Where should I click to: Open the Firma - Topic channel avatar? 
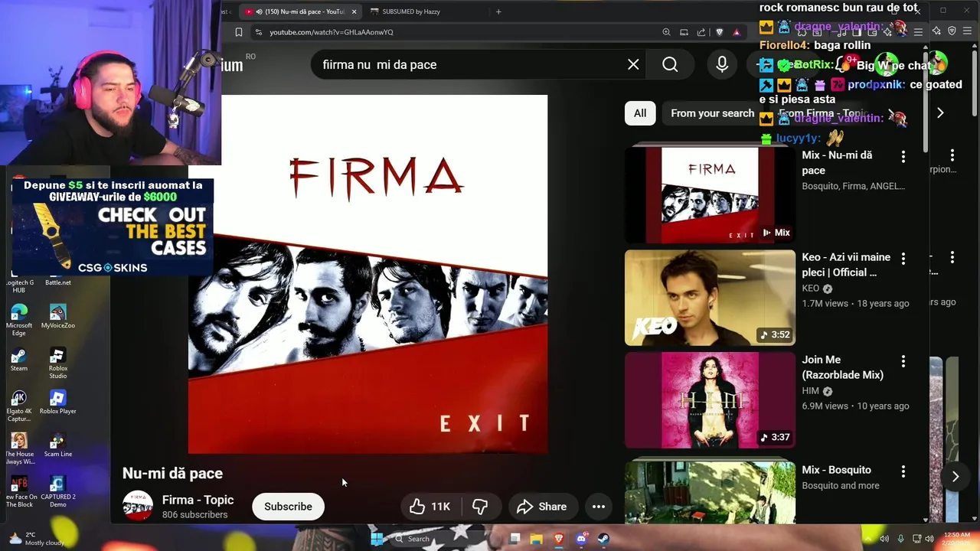coord(138,507)
